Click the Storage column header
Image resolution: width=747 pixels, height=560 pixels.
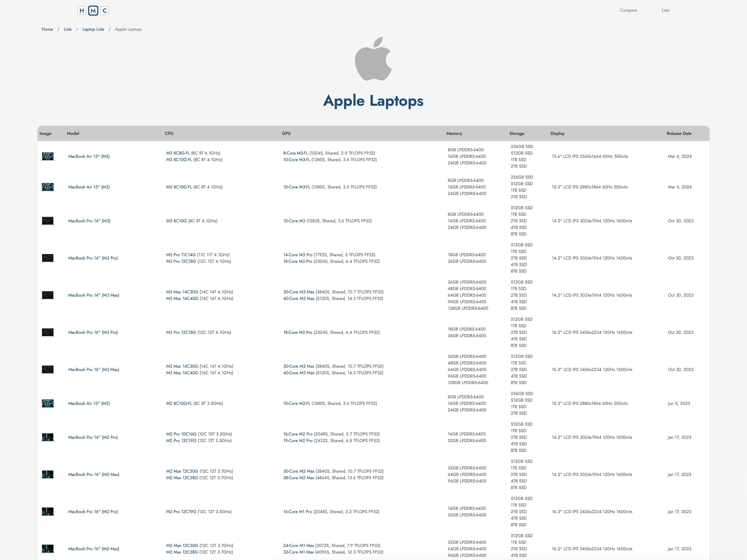click(x=517, y=133)
